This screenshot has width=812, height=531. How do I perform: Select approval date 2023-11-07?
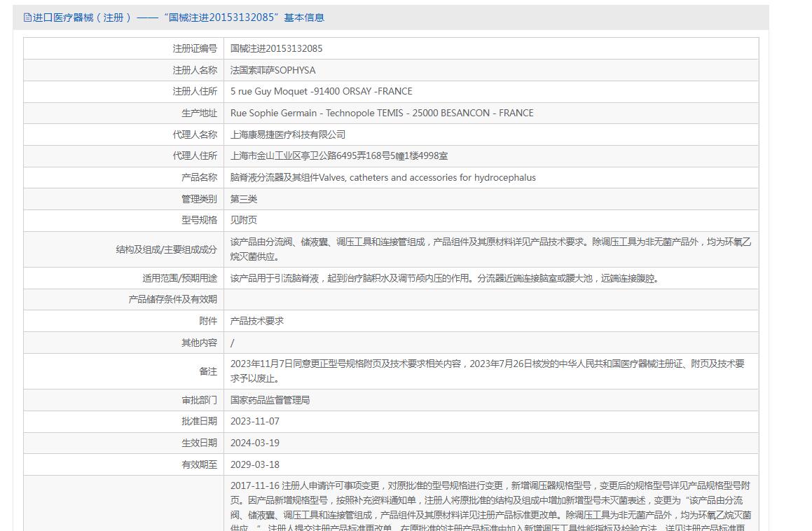coord(255,422)
